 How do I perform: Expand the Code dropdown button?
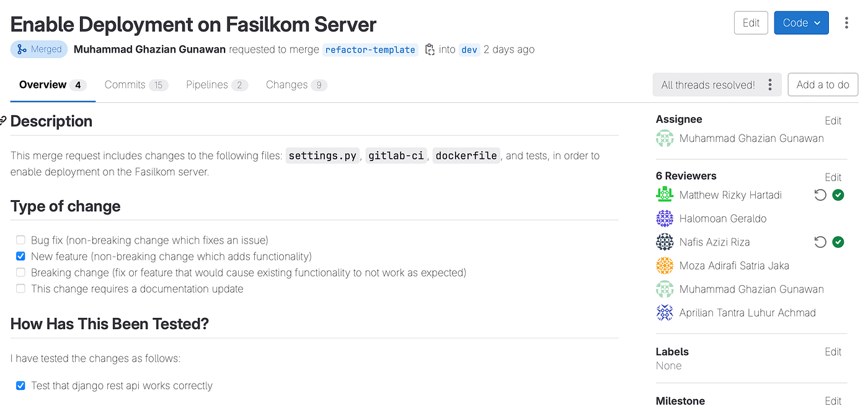point(801,23)
